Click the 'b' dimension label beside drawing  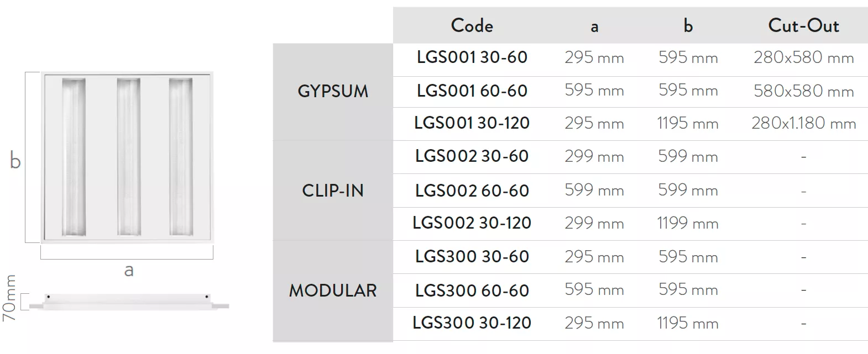pyautogui.click(x=15, y=160)
